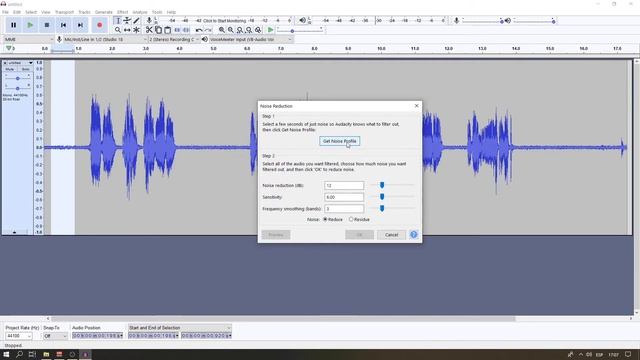Cut selection with the scissors icon
This screenshot has width=640, height=360.
(149, 30)
